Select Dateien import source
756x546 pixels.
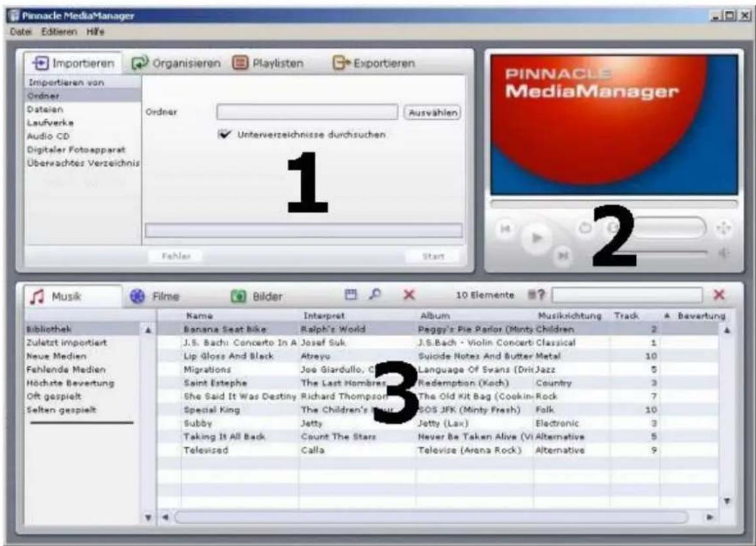[83, 110]
